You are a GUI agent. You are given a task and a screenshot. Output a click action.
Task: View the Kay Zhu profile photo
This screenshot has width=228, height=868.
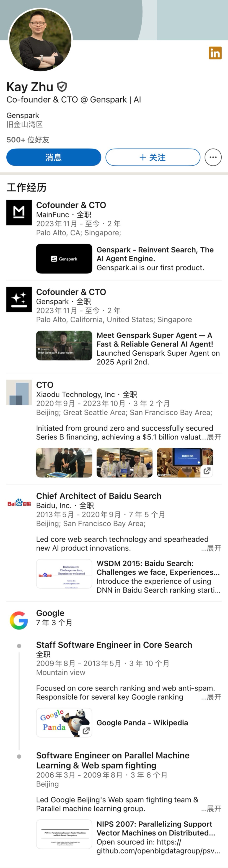coord(40,40)
